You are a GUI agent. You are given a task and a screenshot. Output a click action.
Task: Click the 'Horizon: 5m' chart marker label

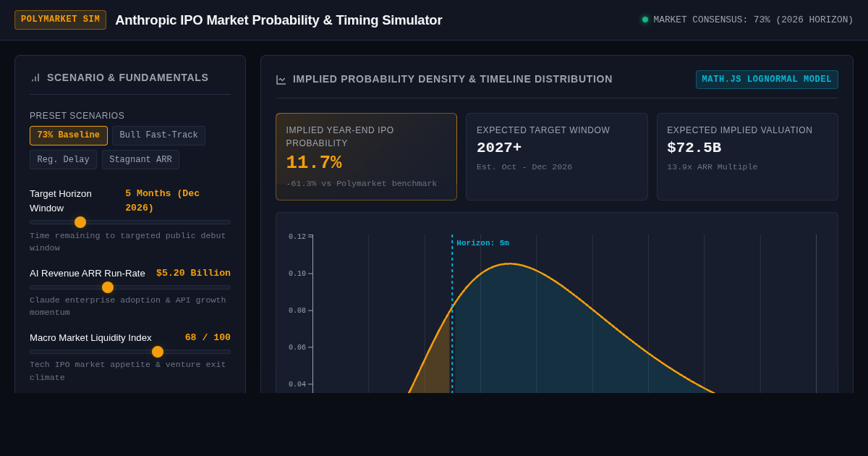pyautogui.click(x=482, y=243)
